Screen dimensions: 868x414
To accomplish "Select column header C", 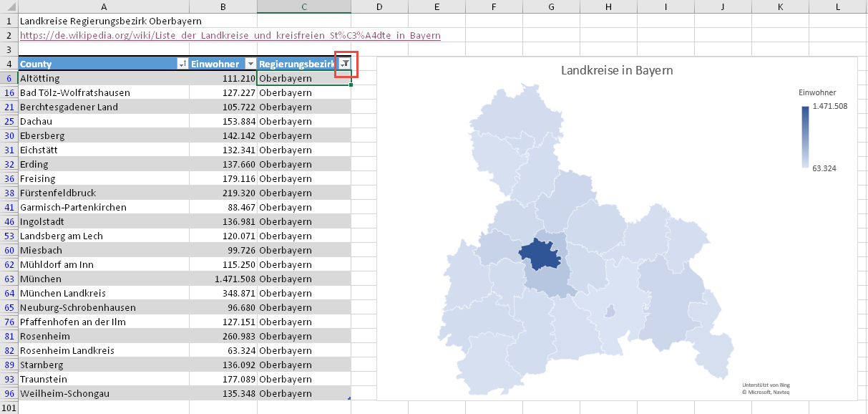I will click(303, 6).
